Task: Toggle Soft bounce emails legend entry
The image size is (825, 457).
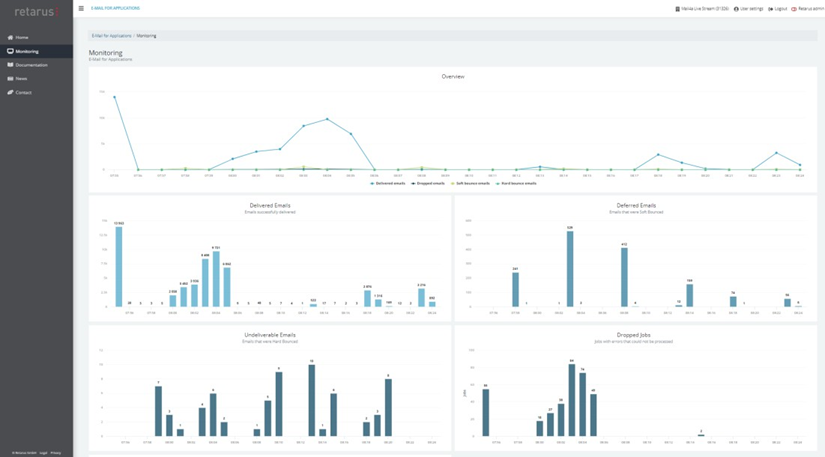Action: 471,183
